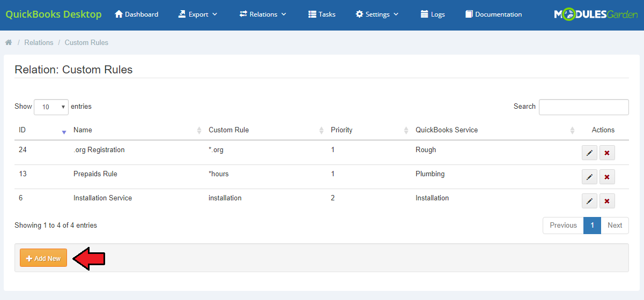
Task: Select the ID cell '6'
Action: coord(21,198)
